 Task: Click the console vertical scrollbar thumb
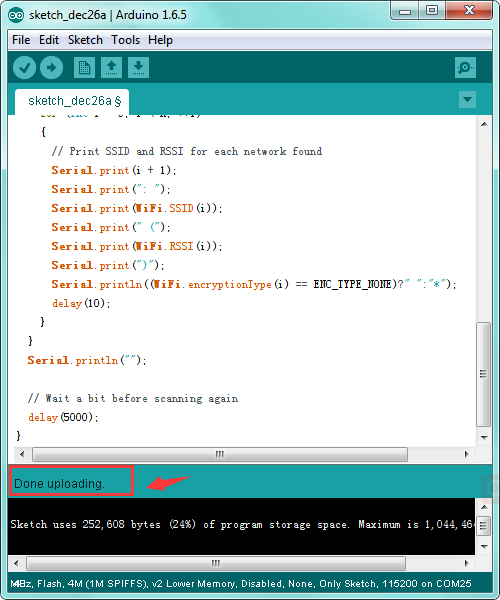[484, 526]
